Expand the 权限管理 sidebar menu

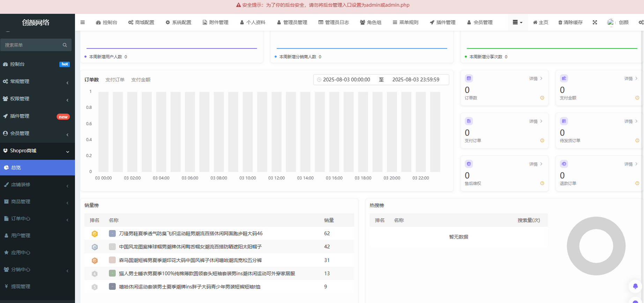coord(37,99)
